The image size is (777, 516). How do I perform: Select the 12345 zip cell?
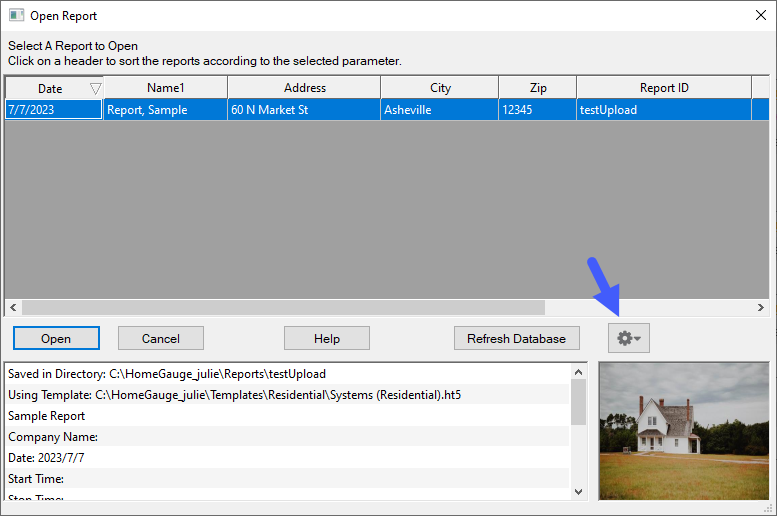(538, 110)
